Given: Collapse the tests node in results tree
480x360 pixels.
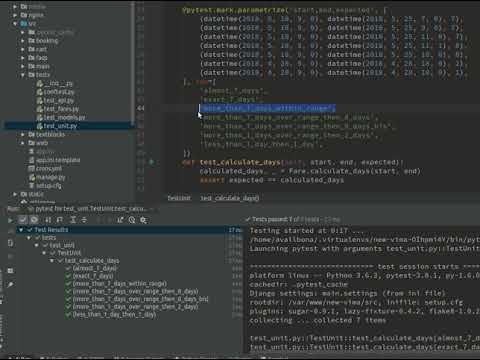Looking at the screenshot, I should pyautogui.click(x=29, y=238).
